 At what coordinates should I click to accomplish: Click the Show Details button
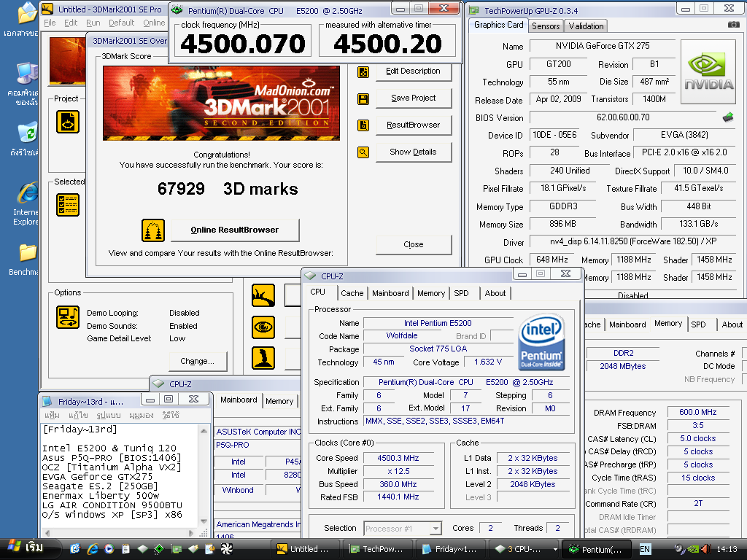click(413, 152)
